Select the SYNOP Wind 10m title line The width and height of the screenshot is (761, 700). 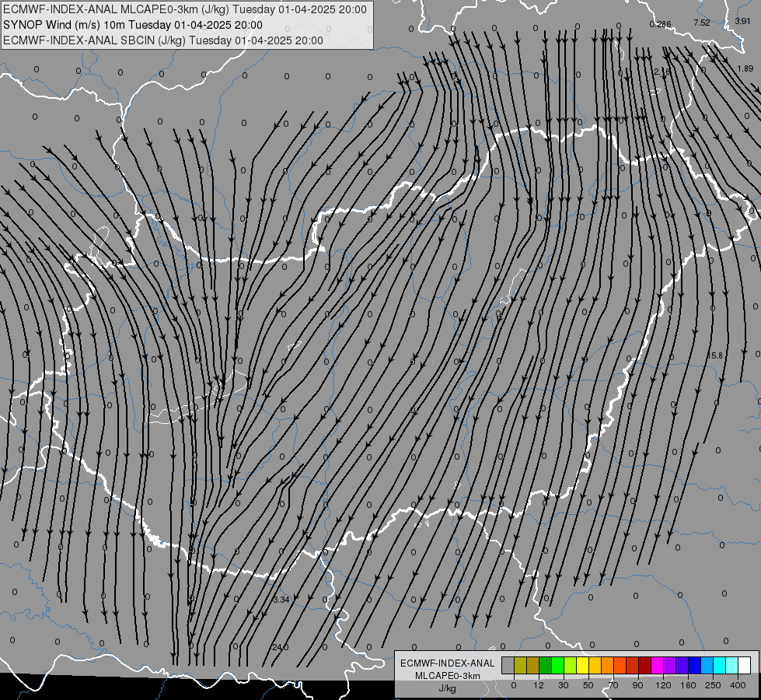[x=132, y=25]
